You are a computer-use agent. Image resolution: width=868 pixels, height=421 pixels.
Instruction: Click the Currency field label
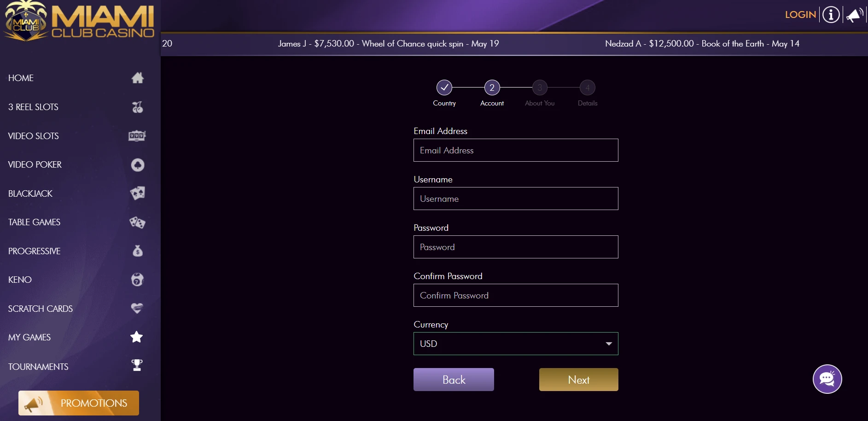pos(431,325)
